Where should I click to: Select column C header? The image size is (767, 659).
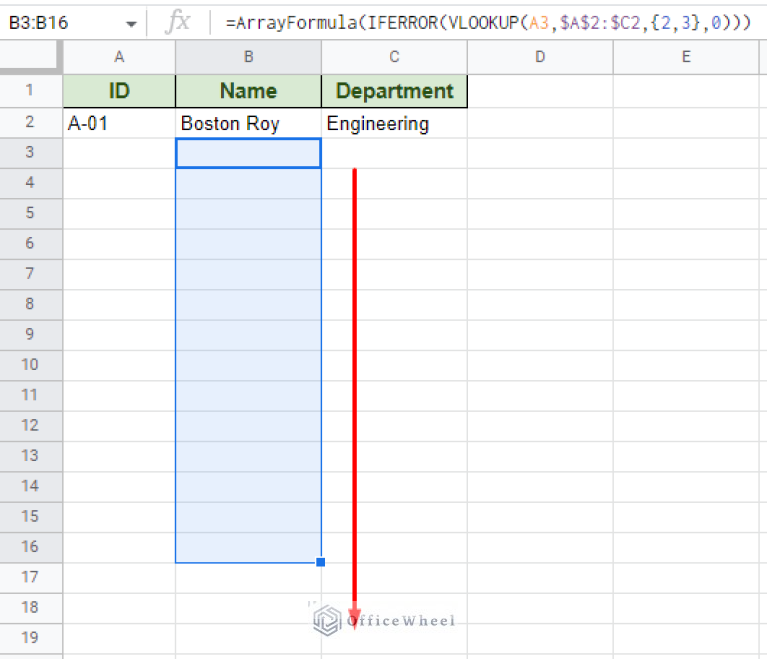click(394, 57)
